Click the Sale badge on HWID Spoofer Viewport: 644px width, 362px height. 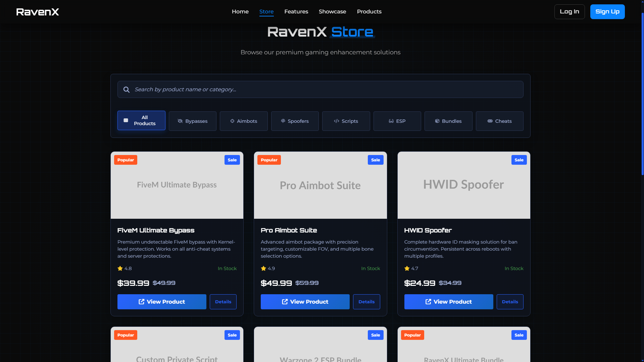pyautogui.click(x=519, y=160)
